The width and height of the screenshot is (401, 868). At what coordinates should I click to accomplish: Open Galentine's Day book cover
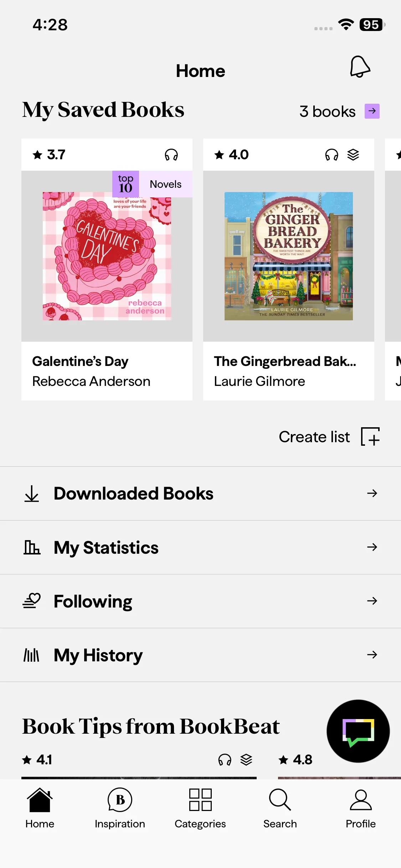(x=107, y=256)
